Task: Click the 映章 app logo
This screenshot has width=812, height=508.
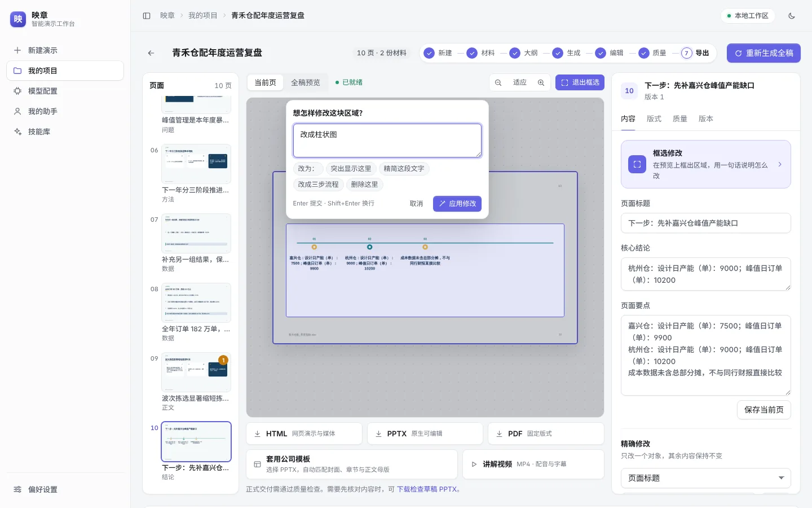Action: (x=18, y=19)
